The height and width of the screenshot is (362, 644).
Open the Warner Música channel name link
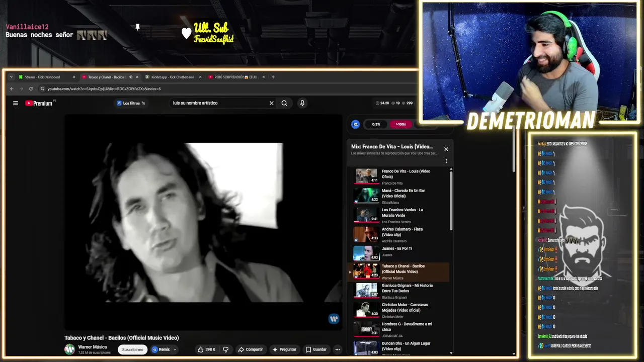click(x=93, y=347)
